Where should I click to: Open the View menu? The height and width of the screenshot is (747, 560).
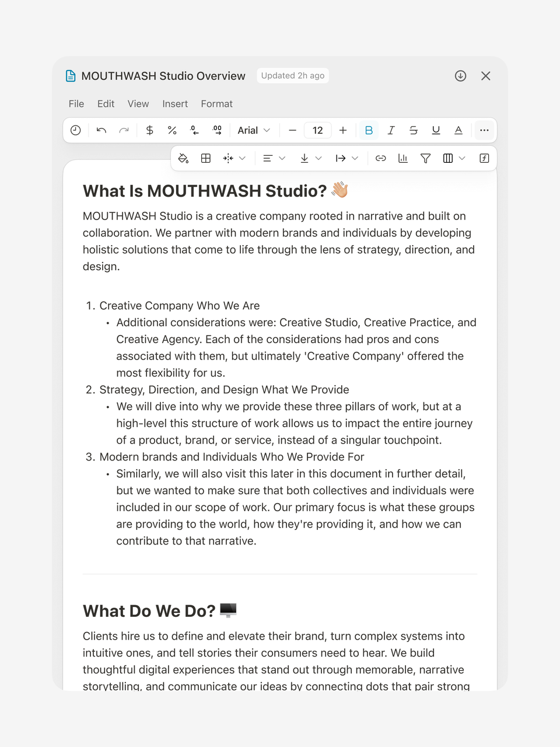point(138,104)
